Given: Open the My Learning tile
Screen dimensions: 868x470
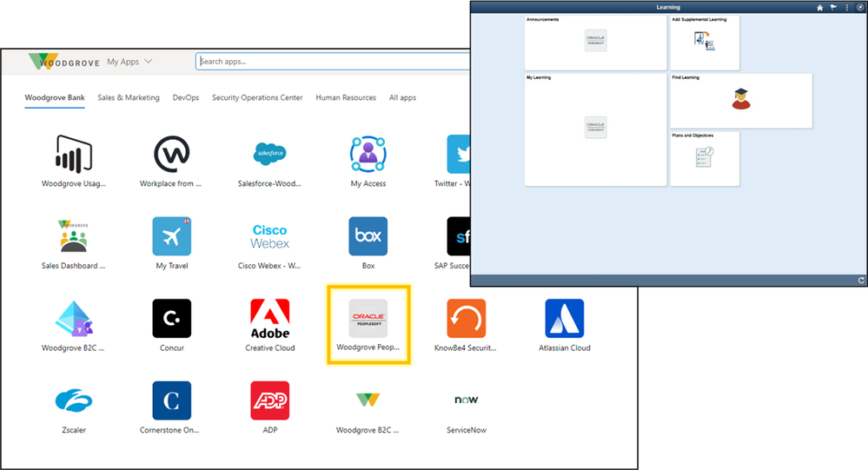Looking at the screenshot, I should (596, 129).
